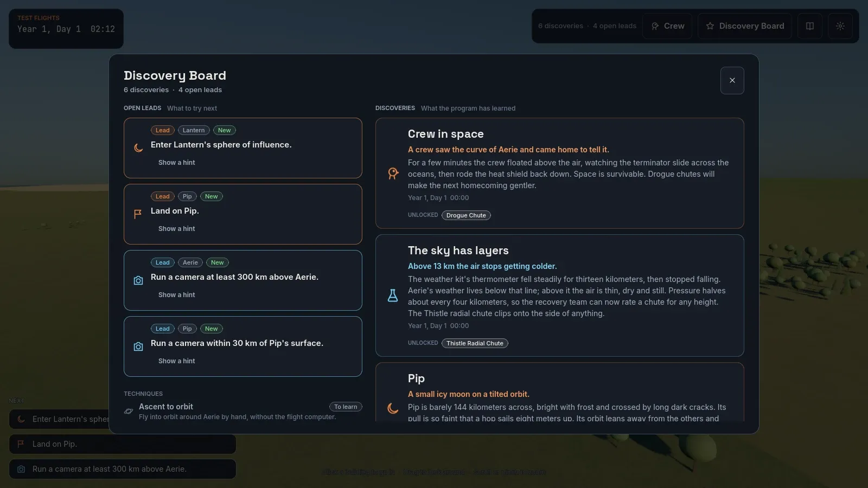Click Enter Lantern's sphere next-item in background
Screen dimensions: 868x488
59,419
